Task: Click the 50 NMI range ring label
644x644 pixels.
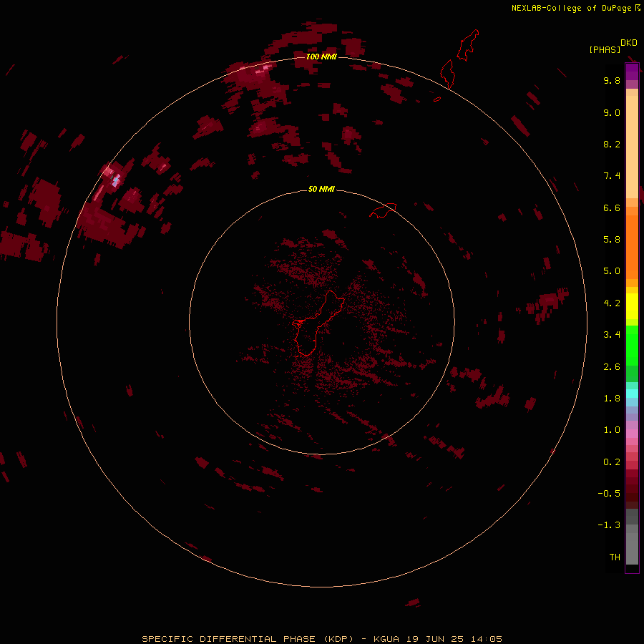Action: 321,189
